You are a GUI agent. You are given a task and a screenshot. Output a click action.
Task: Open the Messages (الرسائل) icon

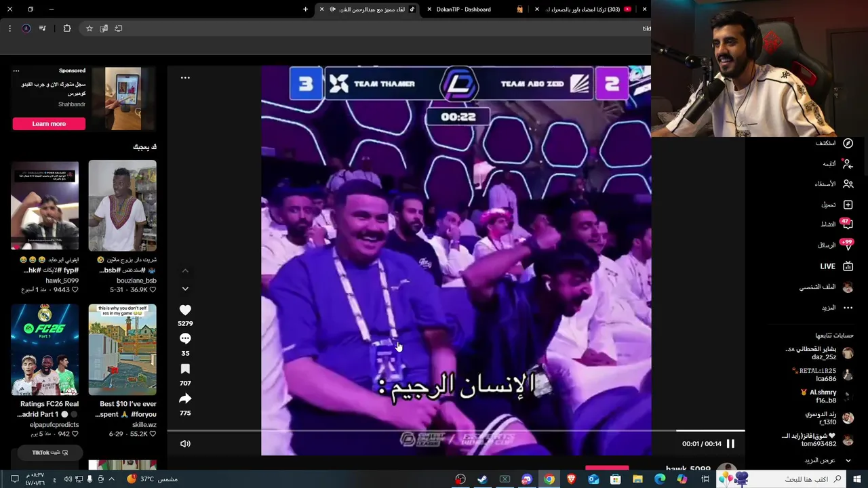846,245
